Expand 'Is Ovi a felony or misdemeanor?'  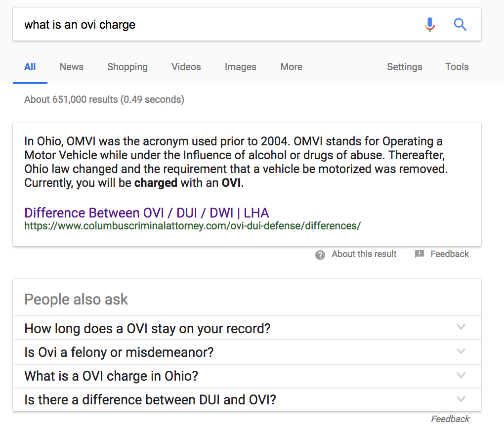click(247, 352)
